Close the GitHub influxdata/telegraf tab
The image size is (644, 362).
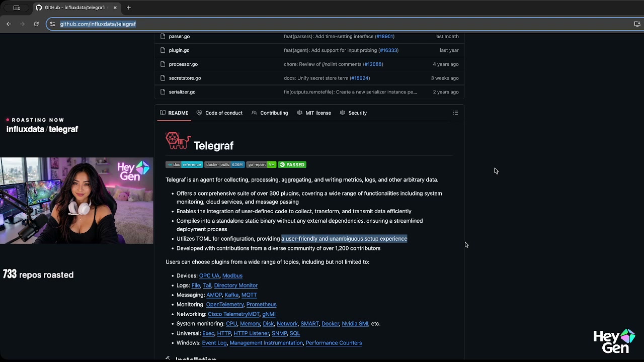click(x=115, y=8)
